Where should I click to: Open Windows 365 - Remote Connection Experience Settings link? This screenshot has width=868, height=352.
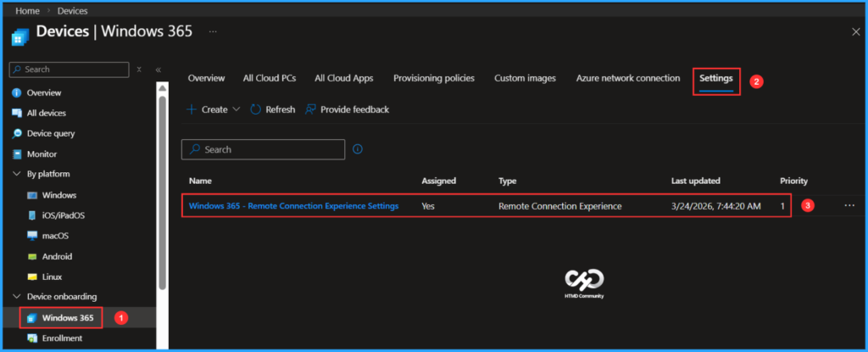(294, 206)
